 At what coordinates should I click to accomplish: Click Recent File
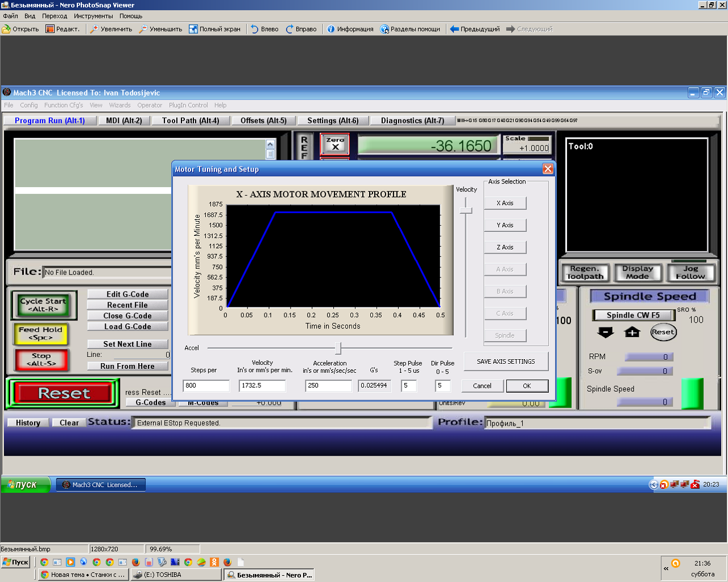(x=127, y=305)
